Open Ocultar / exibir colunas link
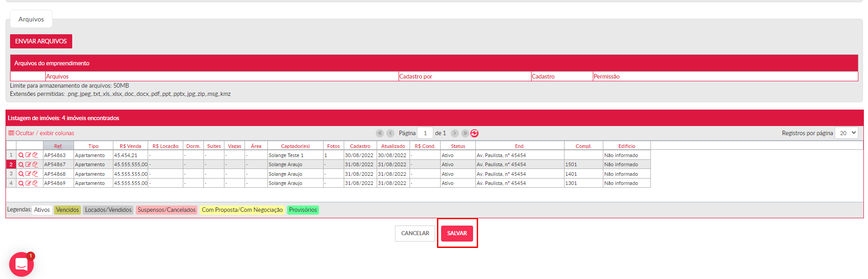The width and height of the screenshot is (868, 279). coord(45,133)
